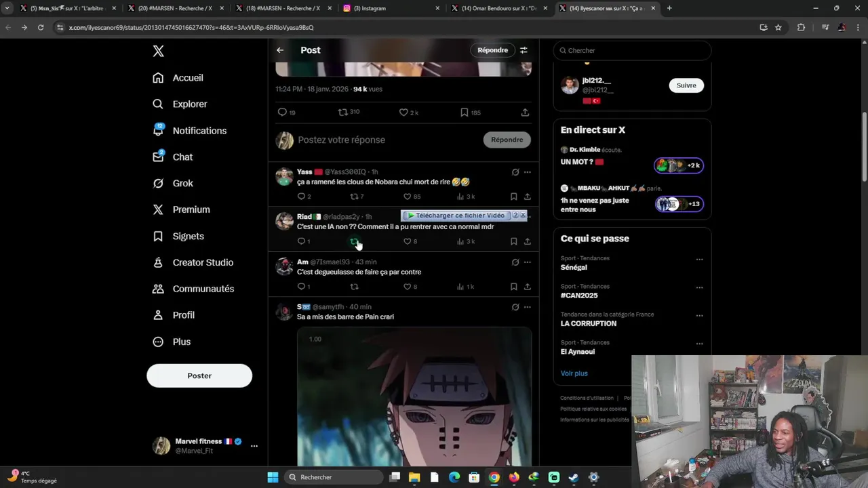Open Notifications in the sidebar

[189, 131]
